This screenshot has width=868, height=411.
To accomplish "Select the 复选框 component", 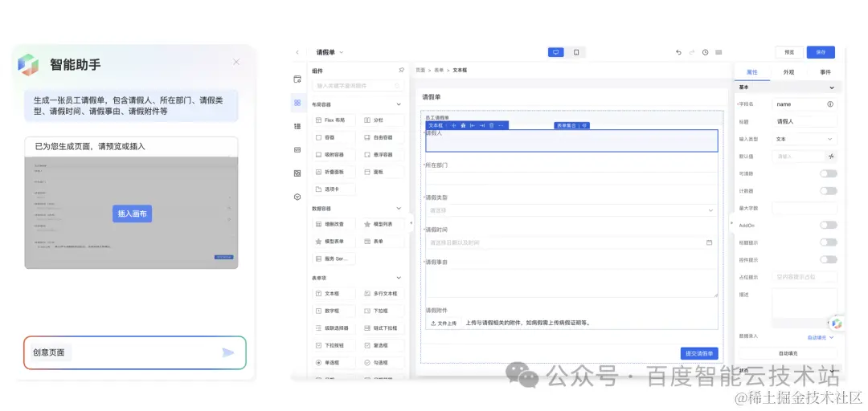I will (x=383, y=345).
